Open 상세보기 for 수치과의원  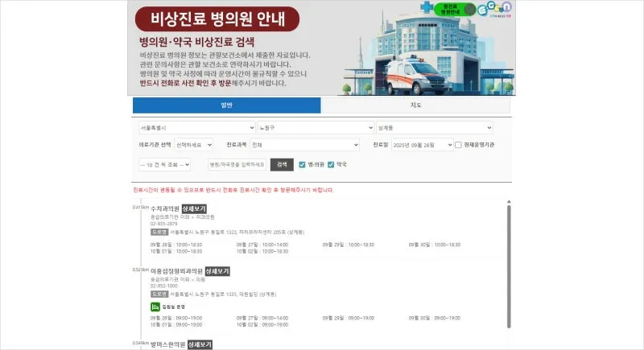point(194,209)
